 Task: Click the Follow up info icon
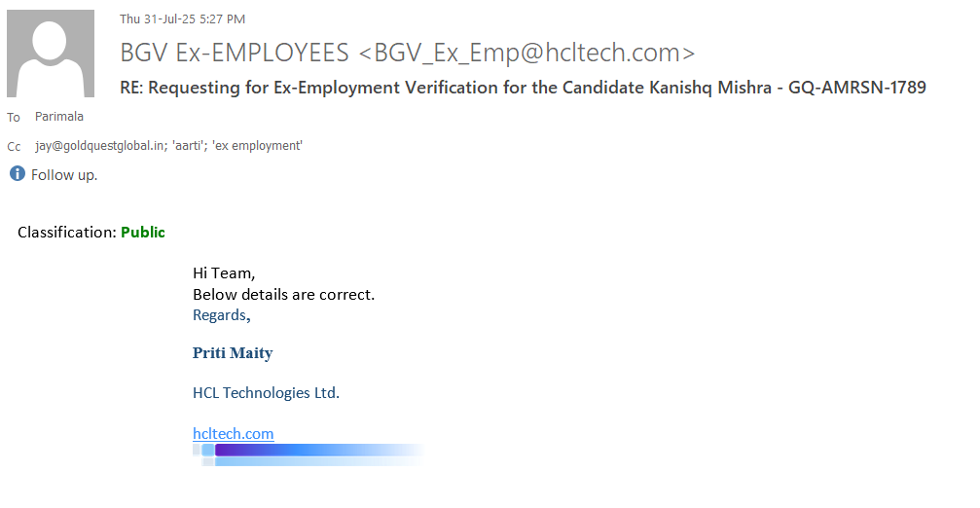click(17, 174)
